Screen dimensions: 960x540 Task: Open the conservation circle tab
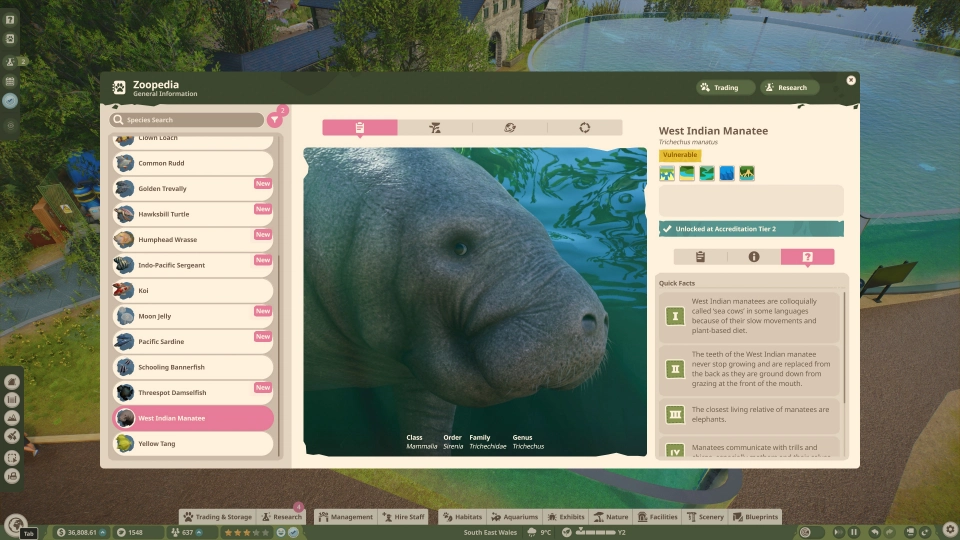pyautogui.click(x=585, y=127)
